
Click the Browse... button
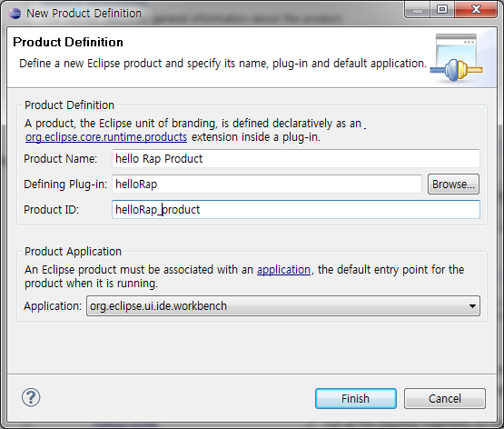[x=453, y=185]
